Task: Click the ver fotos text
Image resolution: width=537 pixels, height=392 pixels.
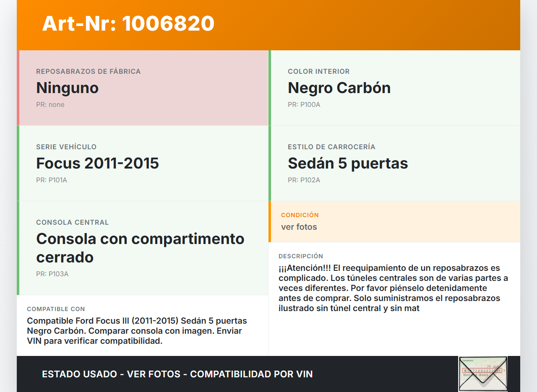Action: coord(299,227)
